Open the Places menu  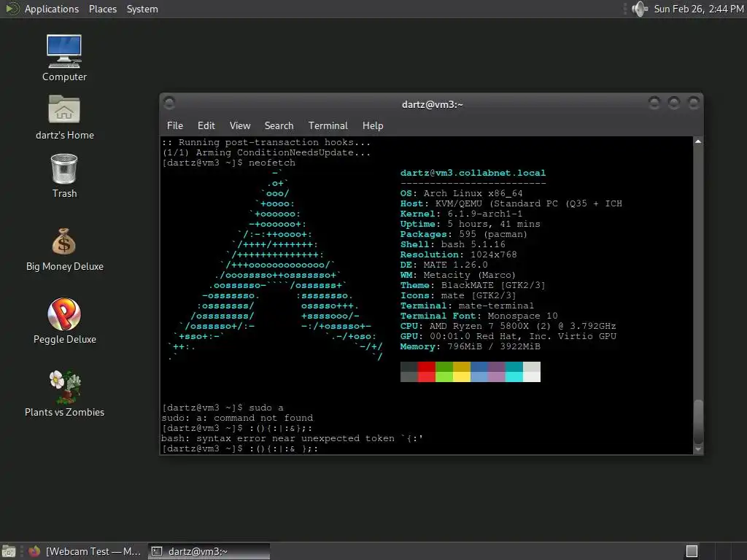coord(102,9)
